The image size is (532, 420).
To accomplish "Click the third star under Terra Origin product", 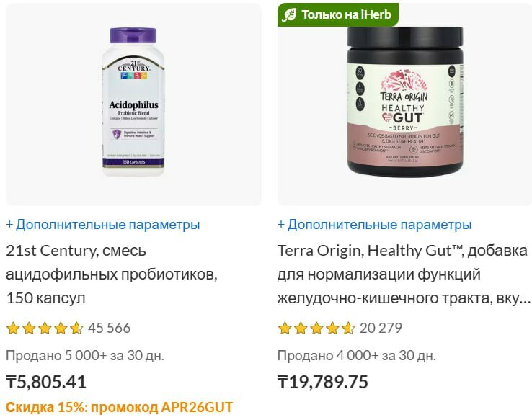I will coord(316,328).
